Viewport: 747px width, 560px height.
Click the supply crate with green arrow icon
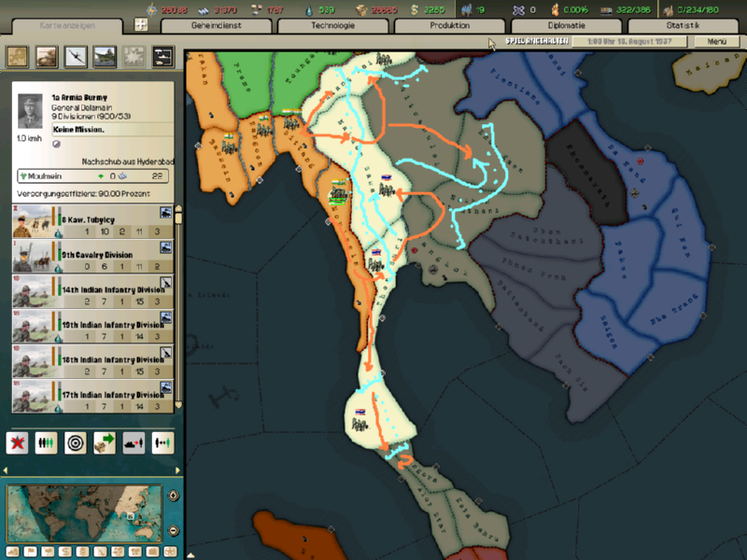pyautogui.click(x=105, y=442)
